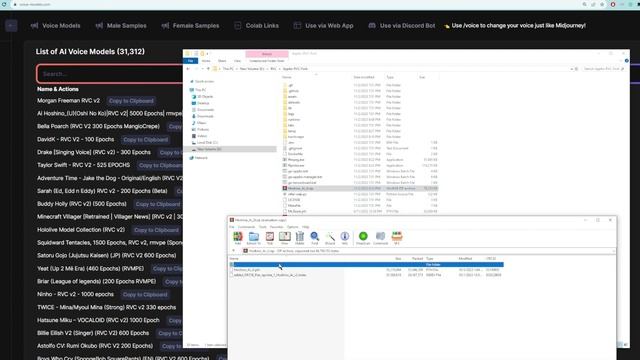
Task: Copy DavidK RVC V2 model to clipboard
Action: coord(145,140)
